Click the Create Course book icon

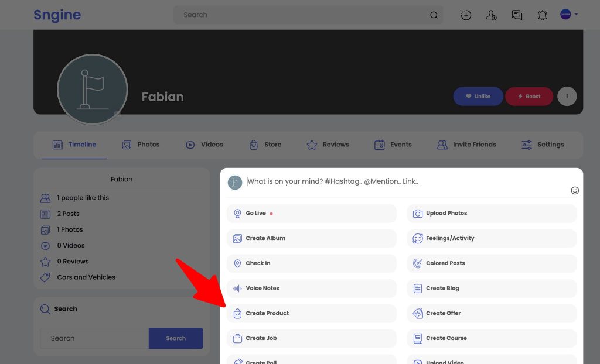tap(417, 338)
